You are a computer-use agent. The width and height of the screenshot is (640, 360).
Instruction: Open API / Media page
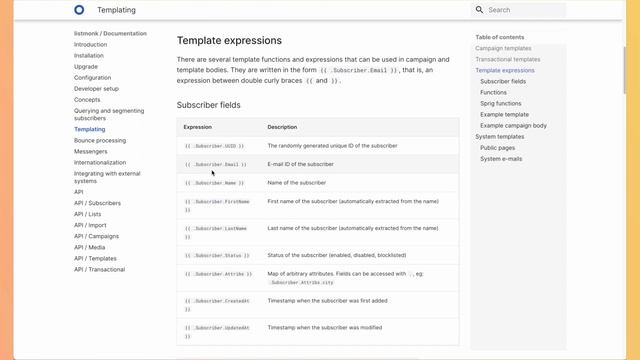coord(89,247)
